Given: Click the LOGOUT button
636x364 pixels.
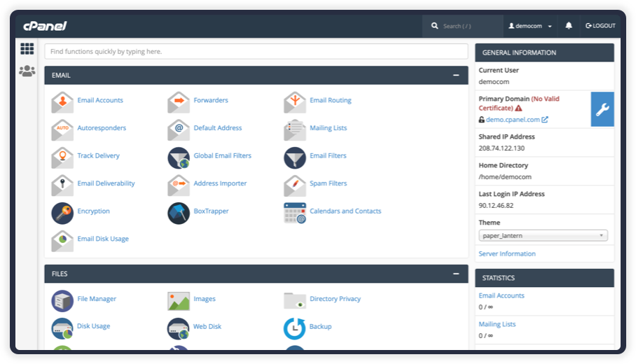Looking at the screenshot, I should [600, 25].
